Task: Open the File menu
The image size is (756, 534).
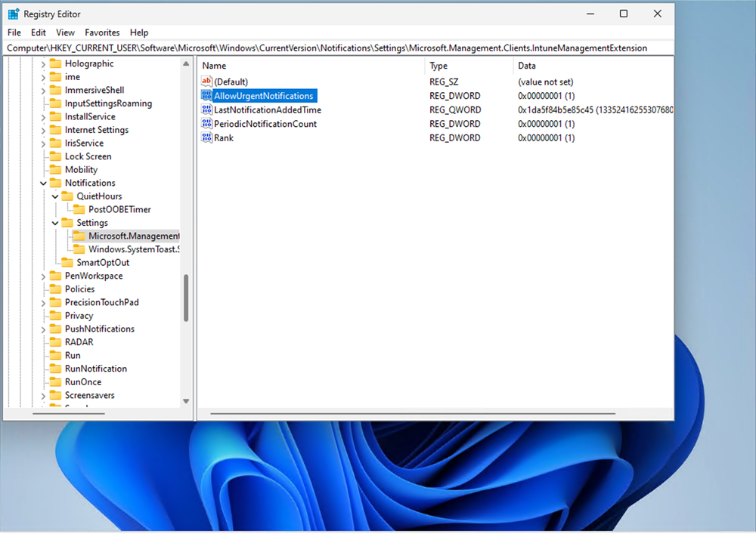Action: coord(14,32)
